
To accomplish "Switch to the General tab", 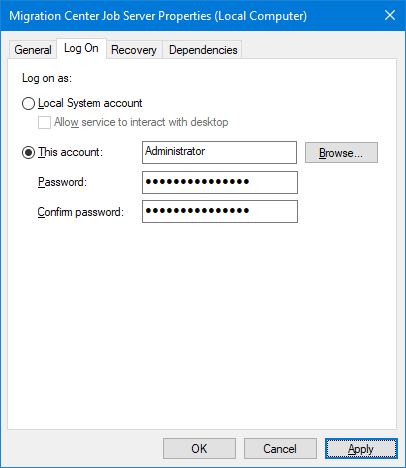I will tap(33, 50).
